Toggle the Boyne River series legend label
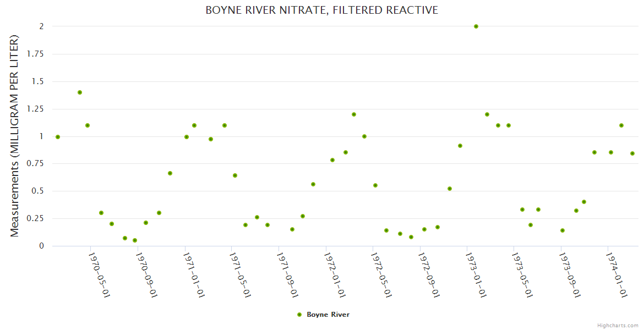The height and width of the screenshot is (330, 644). tap(328, 315)
